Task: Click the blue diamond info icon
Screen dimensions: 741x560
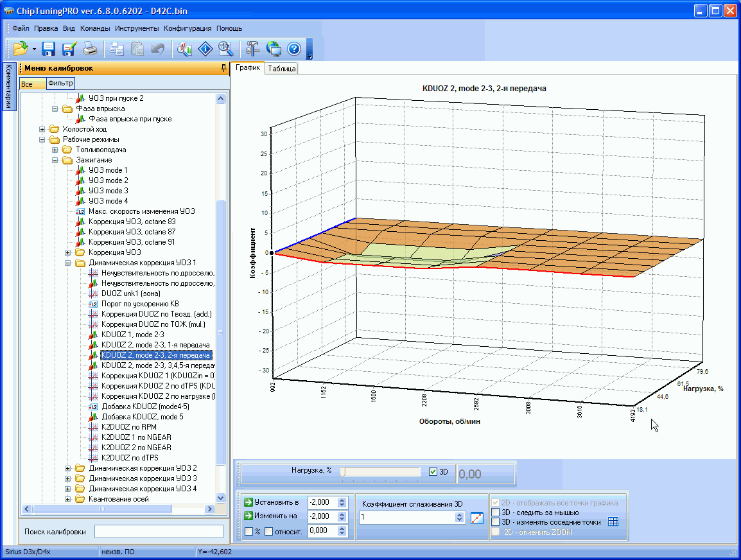Action: tap(205, 49)
